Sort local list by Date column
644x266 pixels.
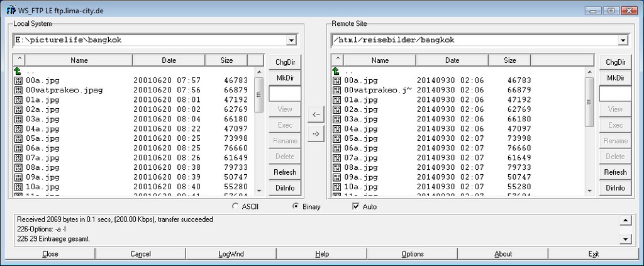(x=169, y=60)
